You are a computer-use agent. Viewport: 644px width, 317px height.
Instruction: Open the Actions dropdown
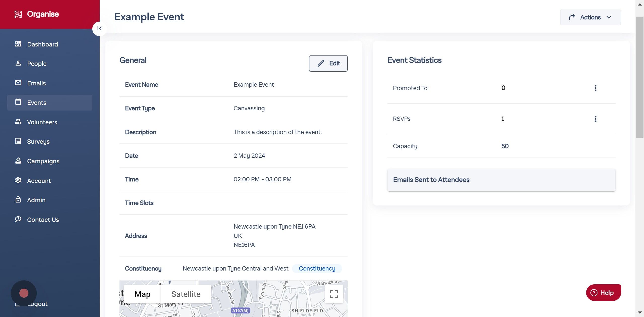pos(590,17)
